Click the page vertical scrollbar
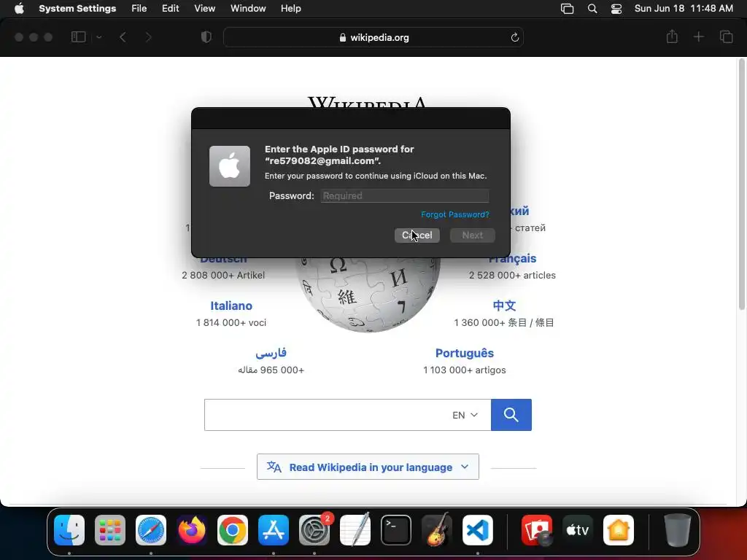 (741, 184)
